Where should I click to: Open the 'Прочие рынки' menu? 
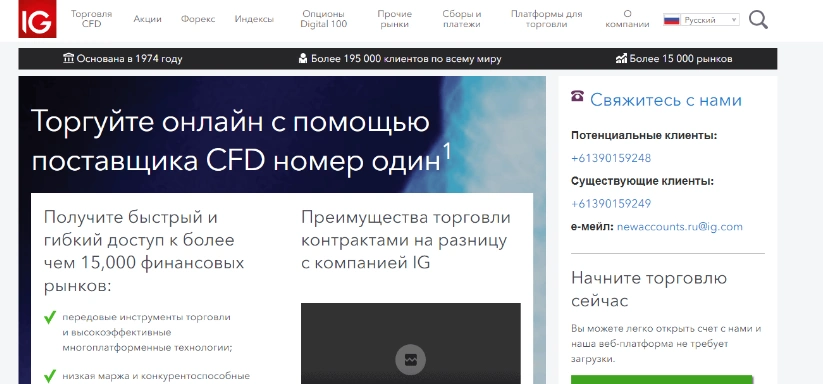coord(395,19)
